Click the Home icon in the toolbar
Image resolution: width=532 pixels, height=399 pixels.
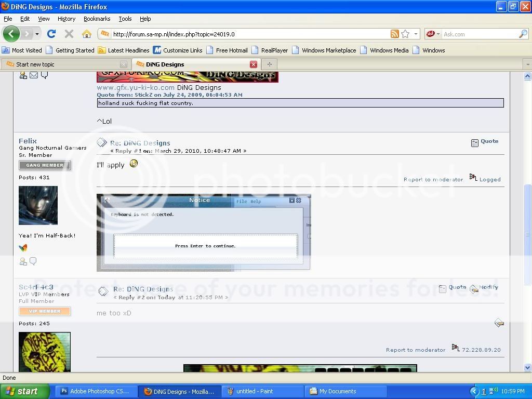point(87,34)
